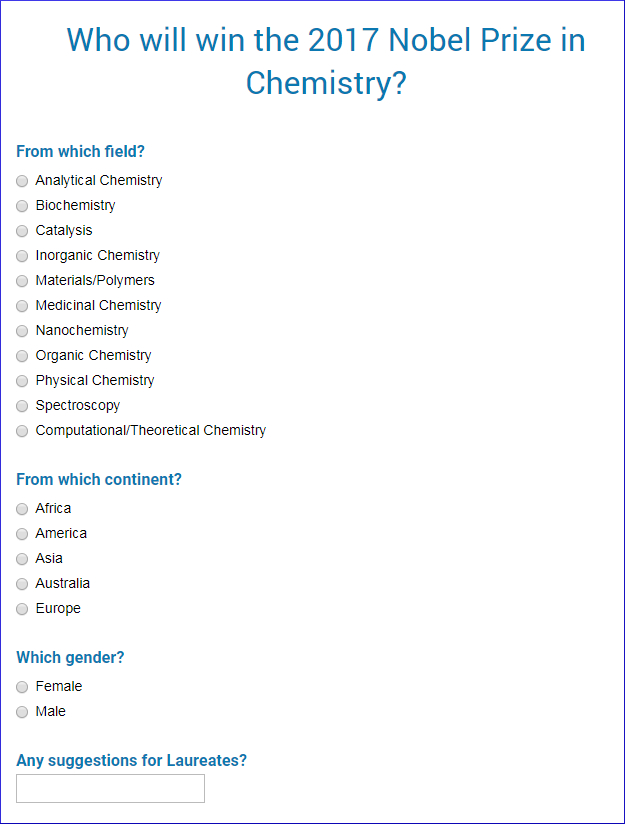This screenshot has width=625, height=824.
Task: Choose the Spectroscopy option
Action: (22, 406)
